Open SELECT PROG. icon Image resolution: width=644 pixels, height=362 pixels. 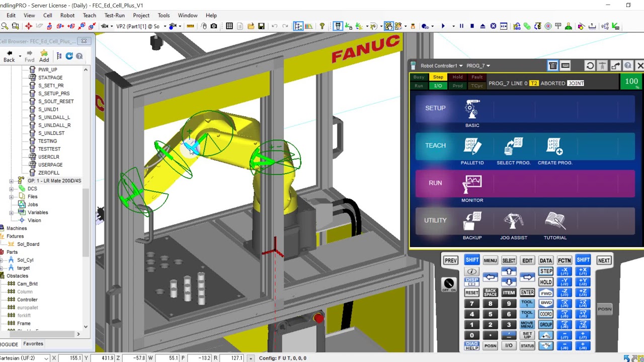513,146
